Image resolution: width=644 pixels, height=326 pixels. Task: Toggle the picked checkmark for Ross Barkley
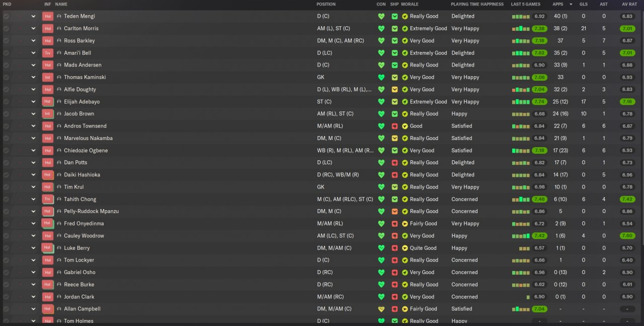[6, 41]
